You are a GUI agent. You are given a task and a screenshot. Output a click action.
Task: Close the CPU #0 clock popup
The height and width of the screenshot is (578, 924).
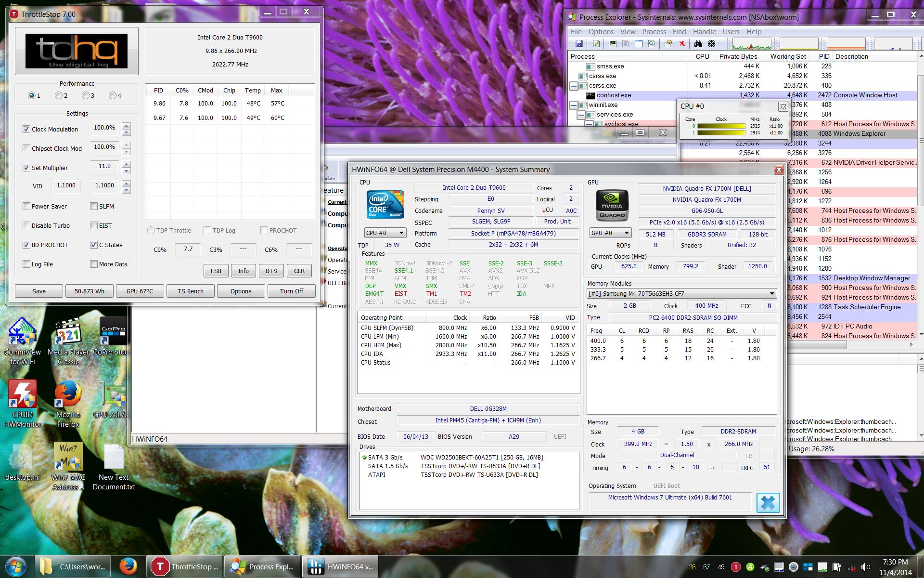(x=783, y=106)
